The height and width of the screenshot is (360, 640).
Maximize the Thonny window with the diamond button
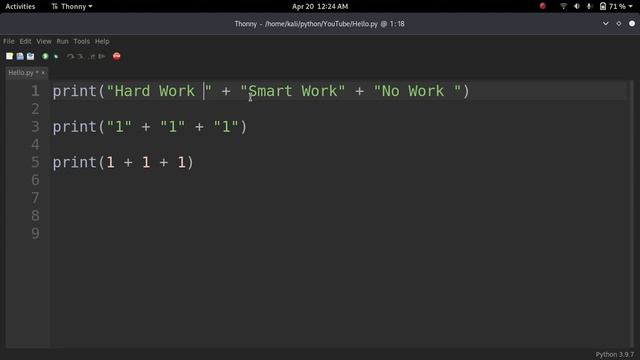click(619, 24)
